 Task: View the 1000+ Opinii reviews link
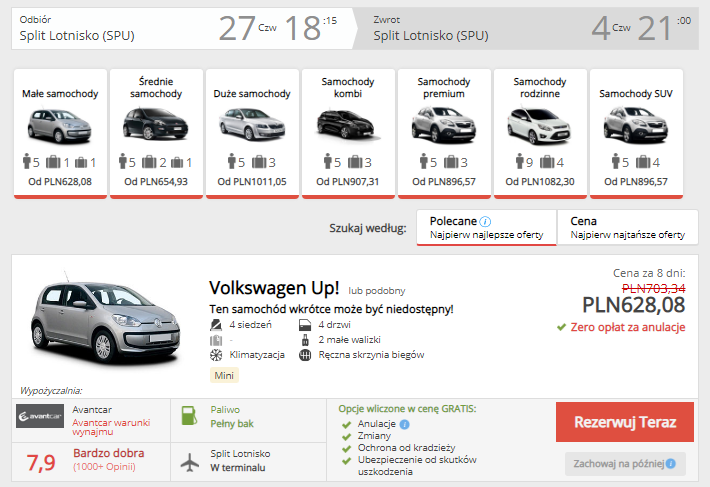(105, 467)
